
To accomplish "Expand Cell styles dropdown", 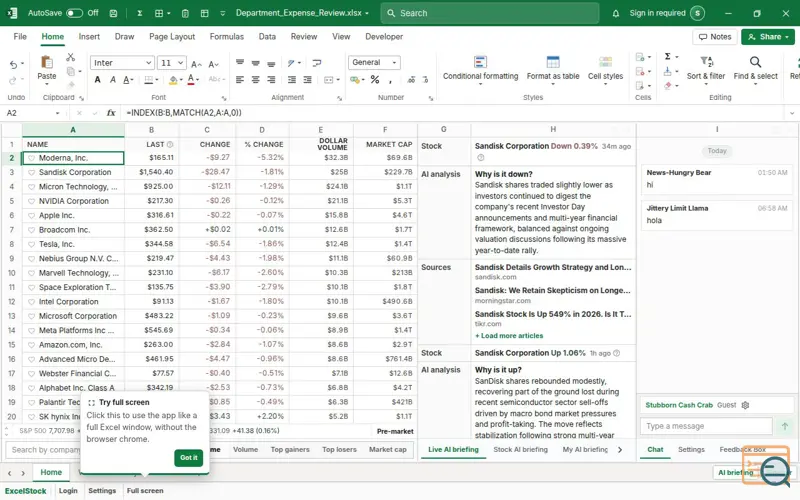I will point(605,84).
